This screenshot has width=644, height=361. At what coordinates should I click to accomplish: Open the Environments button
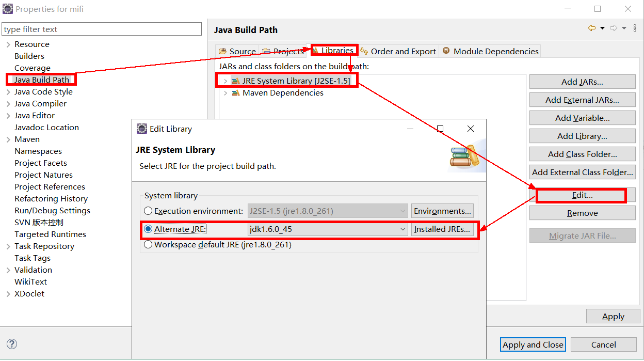pyautogui.click(x=442, y=211)
